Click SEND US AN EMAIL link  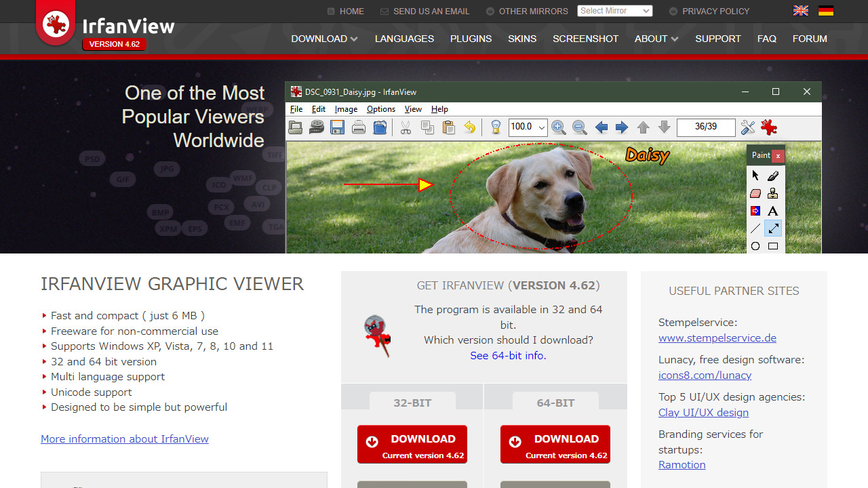[x=425, y=11]
